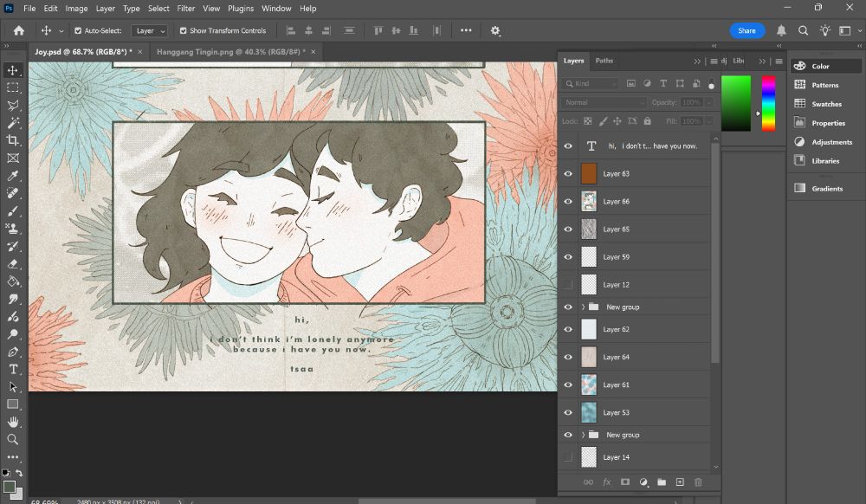Select the Smudge tool

point(13,299)
